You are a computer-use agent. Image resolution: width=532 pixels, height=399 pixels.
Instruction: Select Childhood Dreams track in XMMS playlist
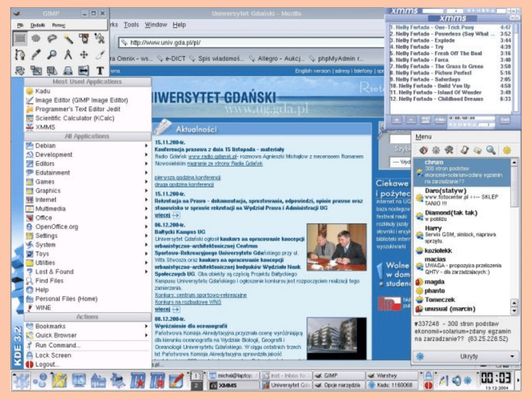coord(451,99)
